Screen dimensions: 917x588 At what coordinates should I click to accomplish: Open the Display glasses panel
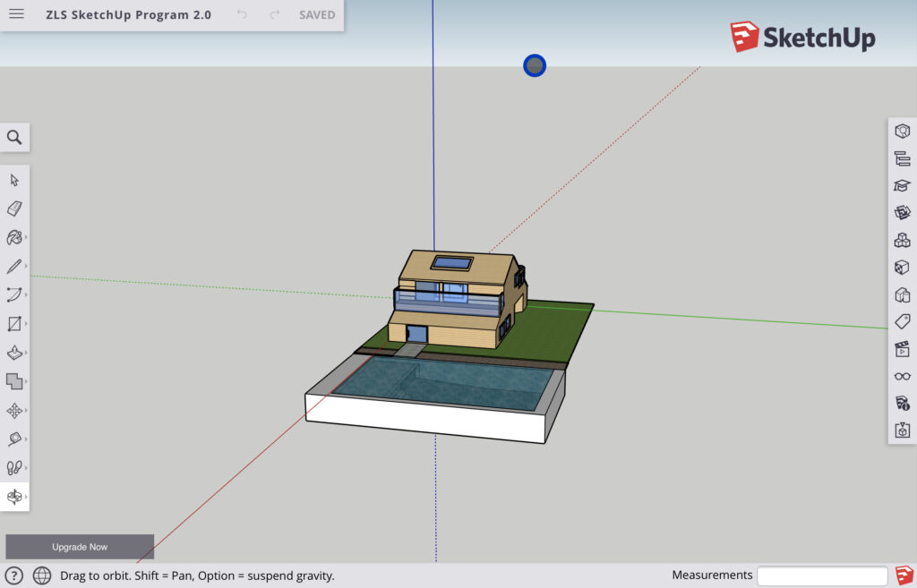tap(902, 376)
